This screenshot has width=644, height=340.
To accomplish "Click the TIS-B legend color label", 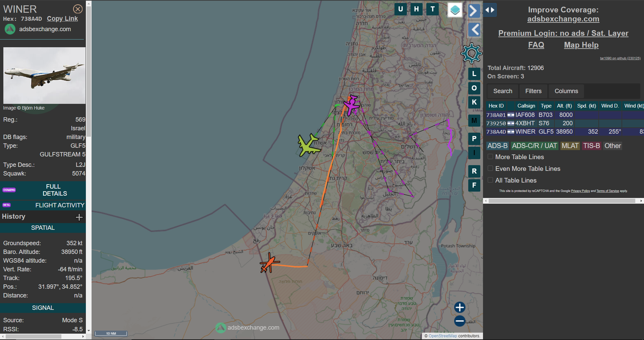I will click(x=591, y=146).
